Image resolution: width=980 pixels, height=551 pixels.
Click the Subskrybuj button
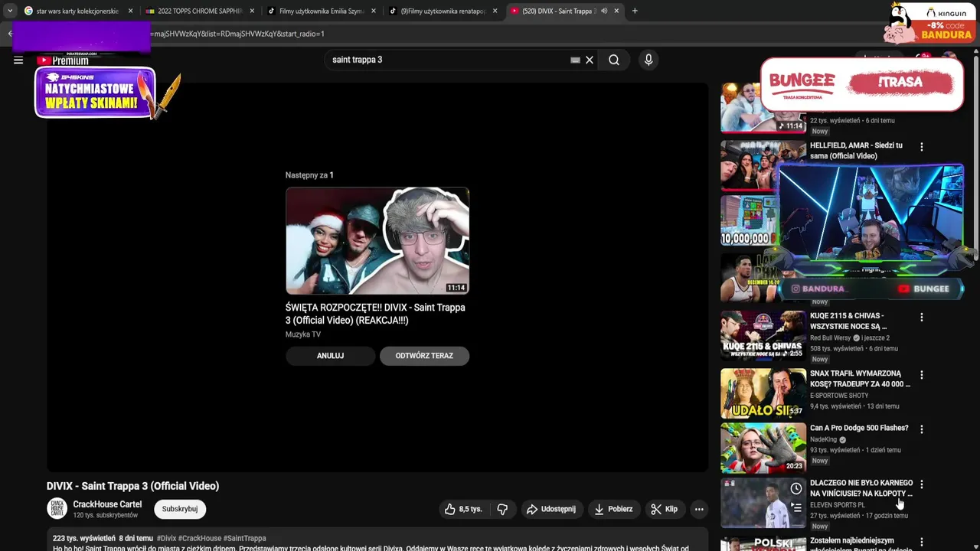coord(180,509)
